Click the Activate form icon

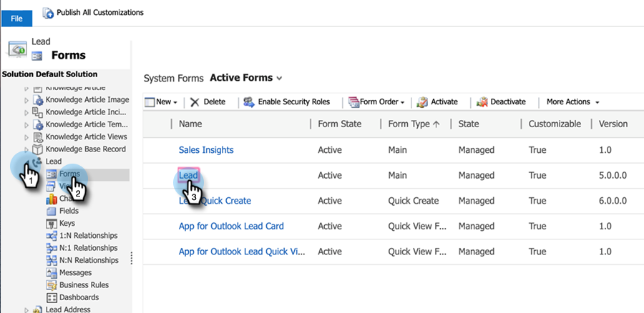pyautogui.click(x=423, y=102)
